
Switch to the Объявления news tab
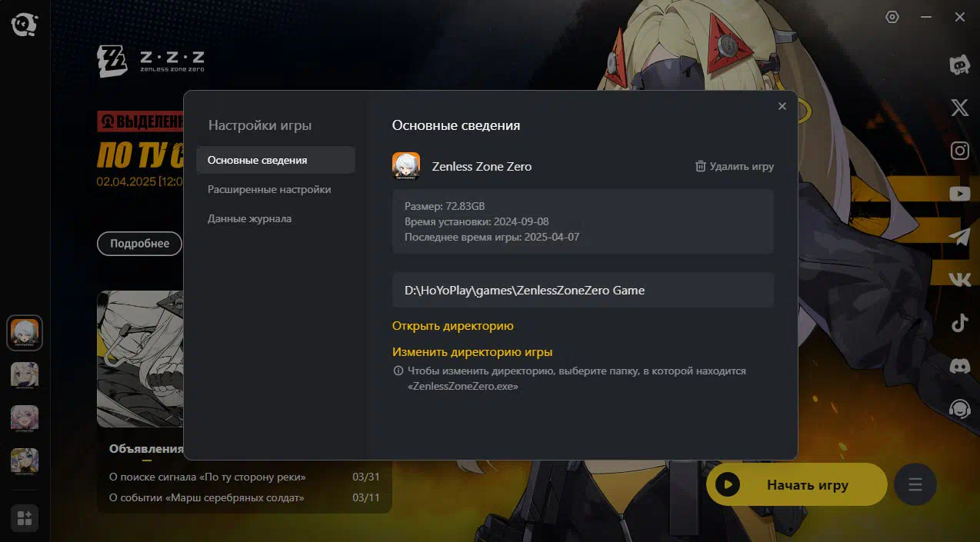pyautogui.click(x=146, y=449)
